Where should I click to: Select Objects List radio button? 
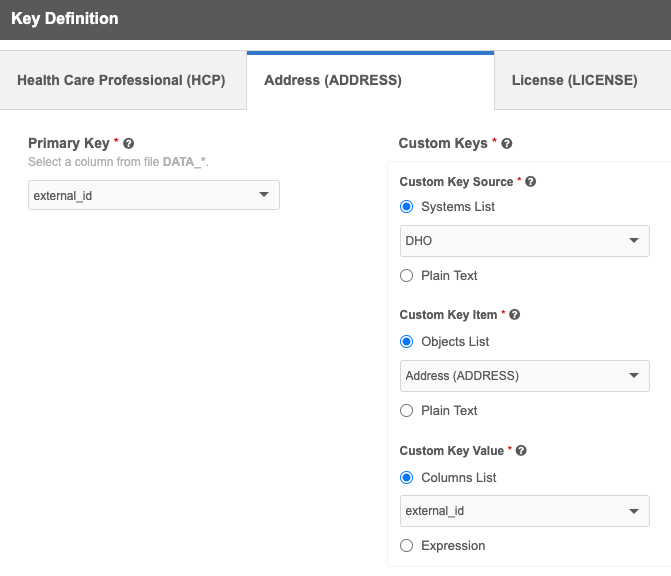pos(407,342)
